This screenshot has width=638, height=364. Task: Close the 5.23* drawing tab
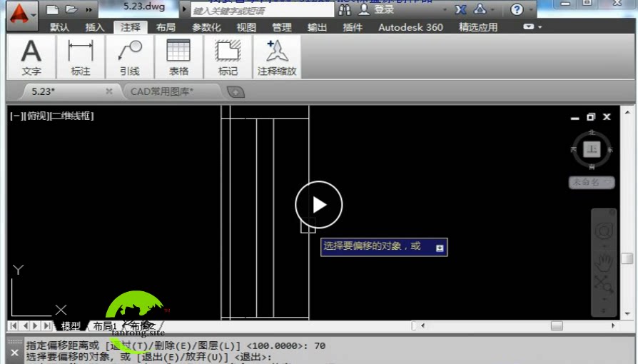[x=109, y=91]
